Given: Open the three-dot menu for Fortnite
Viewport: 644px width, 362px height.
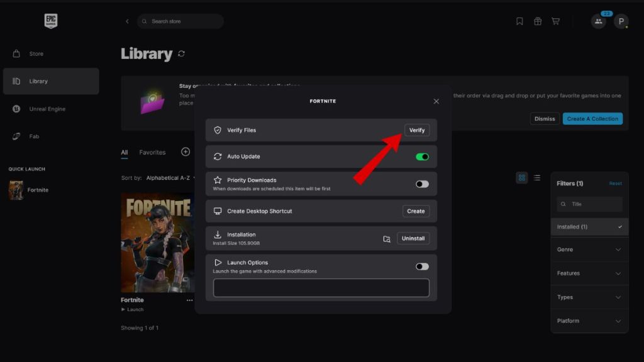Looking at the screenshot, I should tap(189, 300).
